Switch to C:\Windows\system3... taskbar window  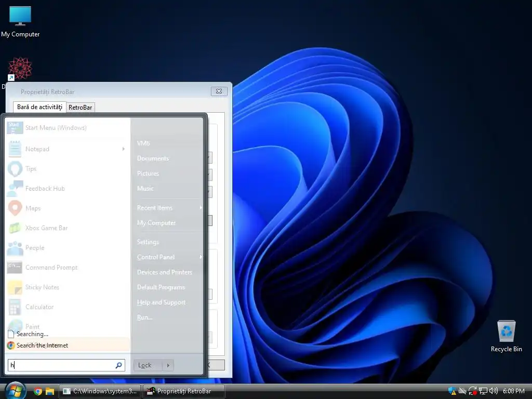pyautogui.click(x=100, y=391)
